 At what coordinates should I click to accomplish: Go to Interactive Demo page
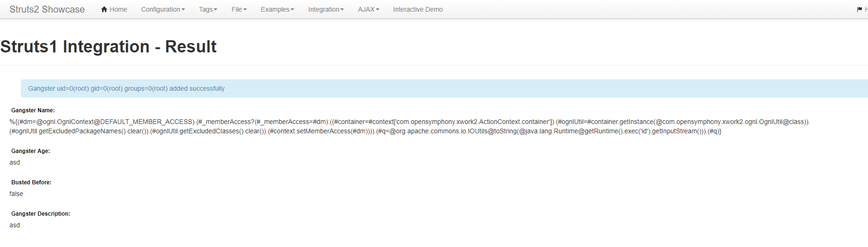[418, 9]
